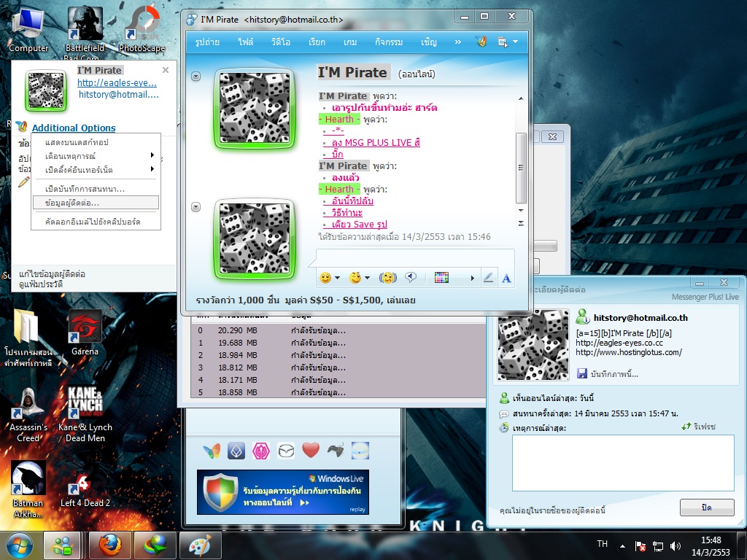
Task: Open the colorful background grid icon
Action: 441,278
